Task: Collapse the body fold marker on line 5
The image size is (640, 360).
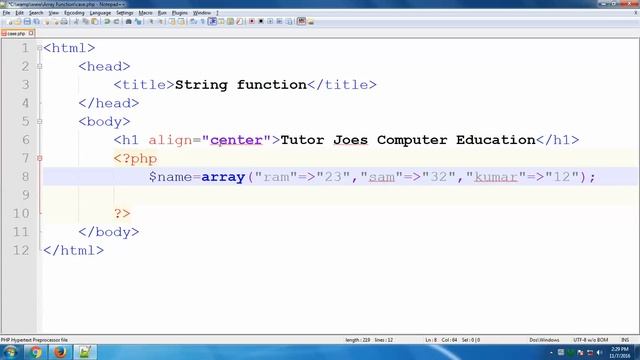Action: click(40, 121)
